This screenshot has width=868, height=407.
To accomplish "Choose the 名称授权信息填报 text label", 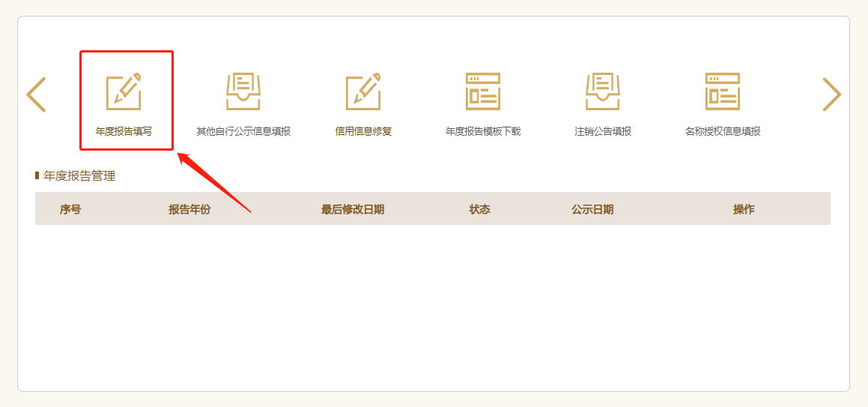I will tap(723, 131).
